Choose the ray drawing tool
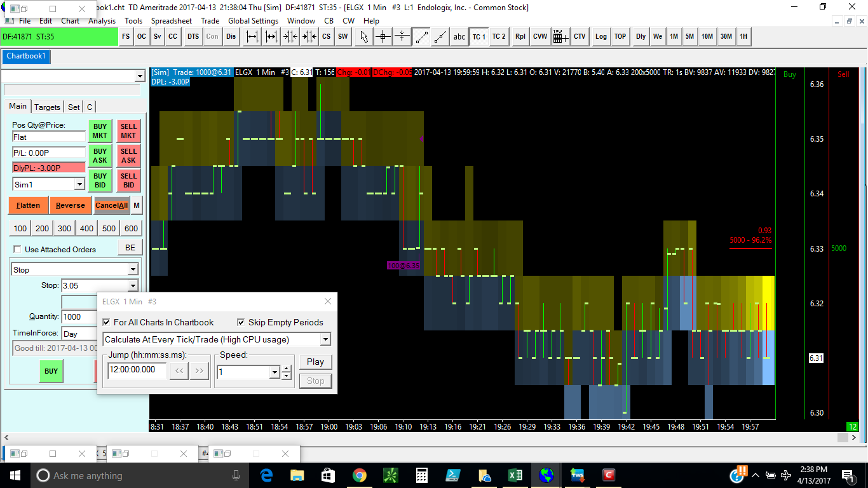Viewport: 868px width, 488px height. point(440,37)
